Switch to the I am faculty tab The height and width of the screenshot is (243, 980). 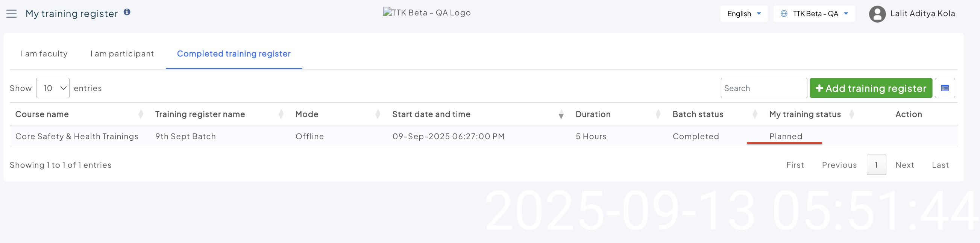coord(44,54)
